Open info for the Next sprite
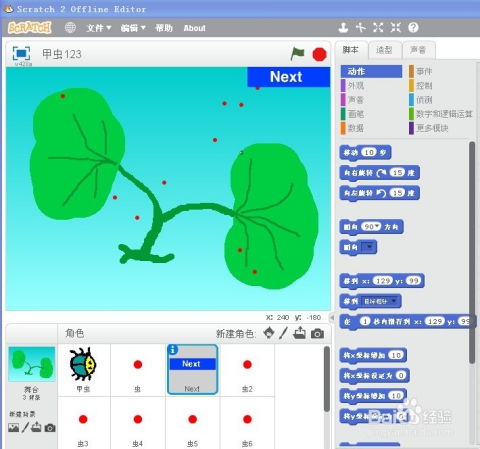 [x=173, y=350]
